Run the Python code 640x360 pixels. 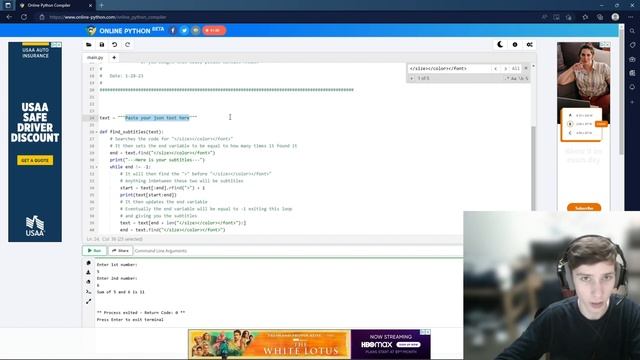point(94,251)
